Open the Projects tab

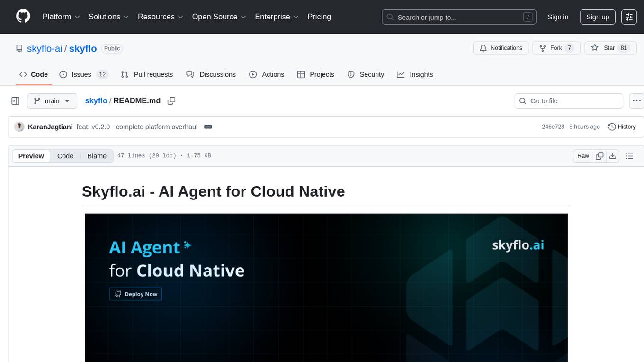click(x=315, y=74)
